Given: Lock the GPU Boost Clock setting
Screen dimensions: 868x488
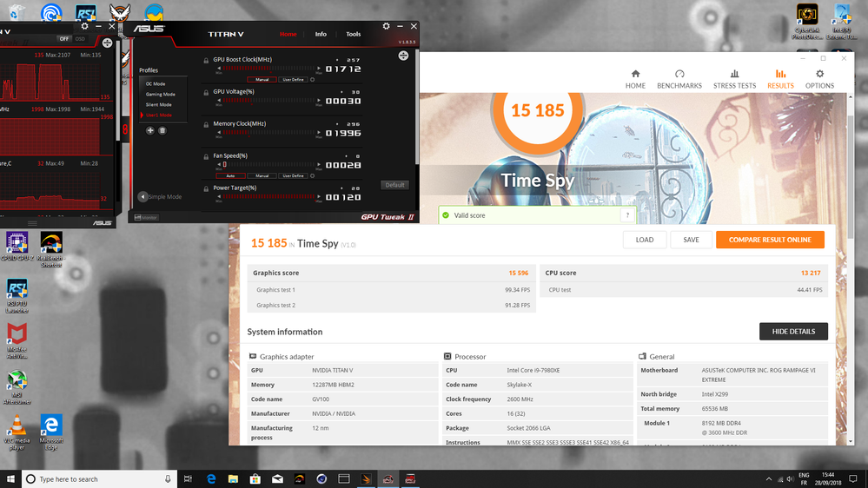Looking at the screenshot, I should (x=206, y=60).
